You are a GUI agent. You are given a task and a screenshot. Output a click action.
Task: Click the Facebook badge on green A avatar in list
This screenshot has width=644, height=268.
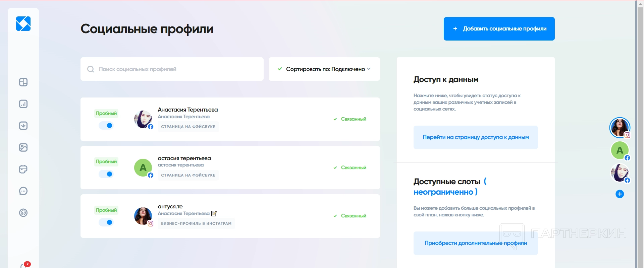point(151,175)
